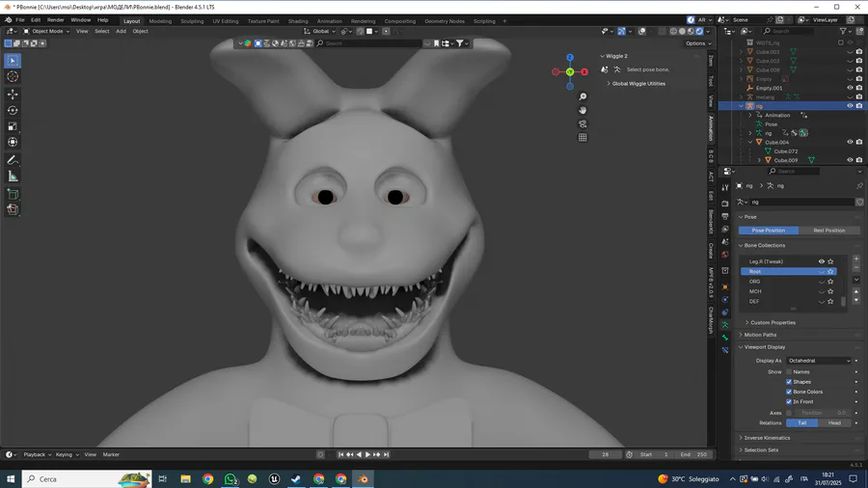
Task: Hide Empty.001 in the outliner
Action: point(850,88)
